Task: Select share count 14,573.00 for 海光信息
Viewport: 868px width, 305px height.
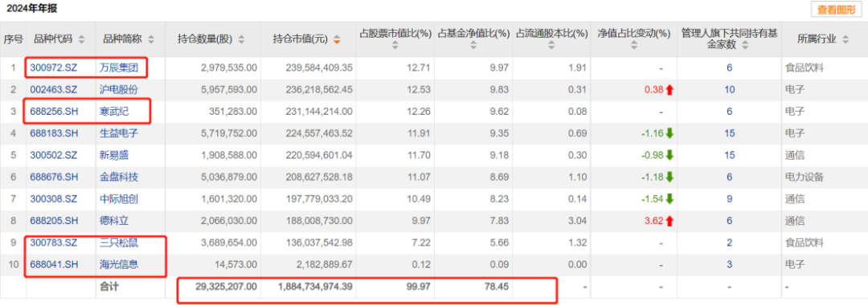Action: click(236, 264)
